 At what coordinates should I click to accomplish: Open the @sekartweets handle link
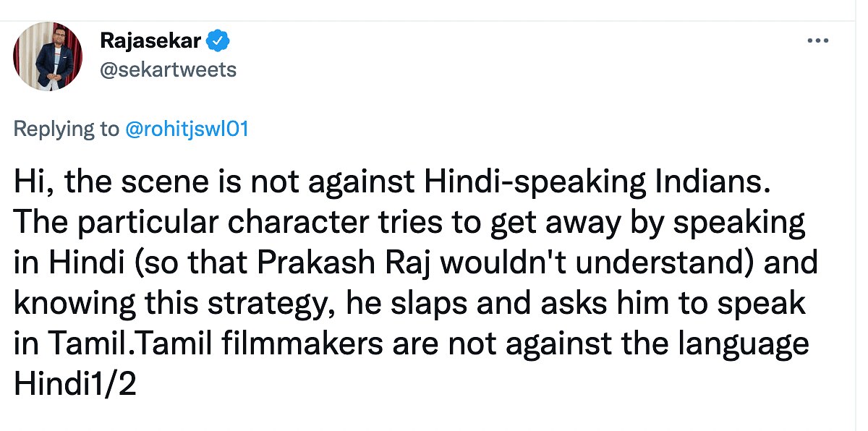coord(167,69)
